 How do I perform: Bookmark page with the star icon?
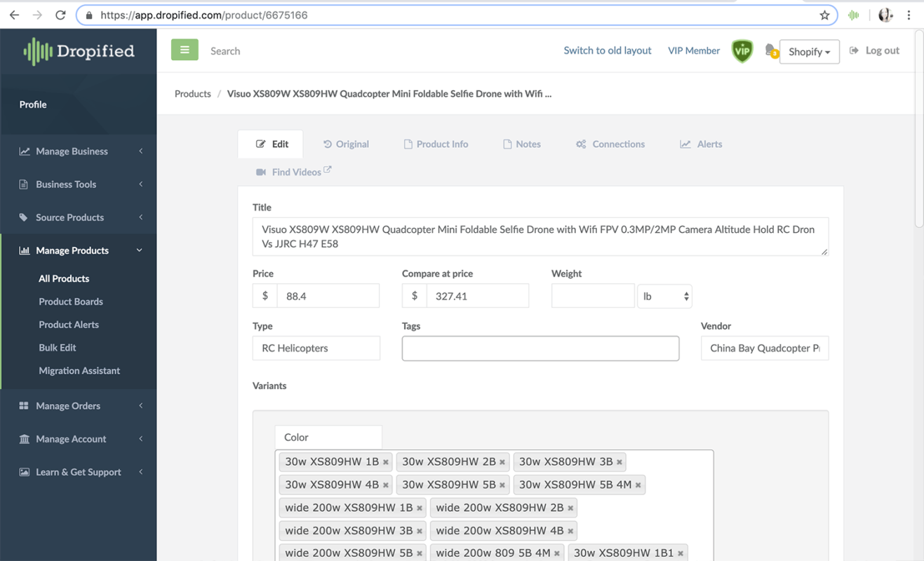coord(824,15)
